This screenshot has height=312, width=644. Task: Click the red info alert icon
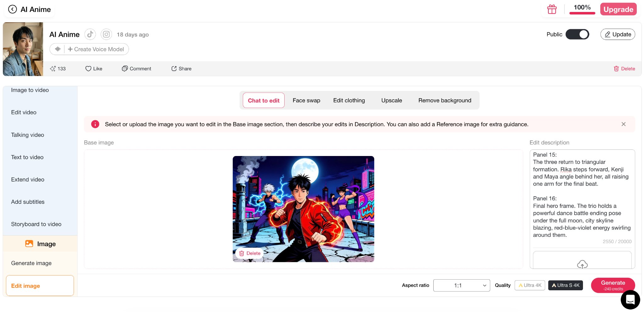tap(95, 124)
